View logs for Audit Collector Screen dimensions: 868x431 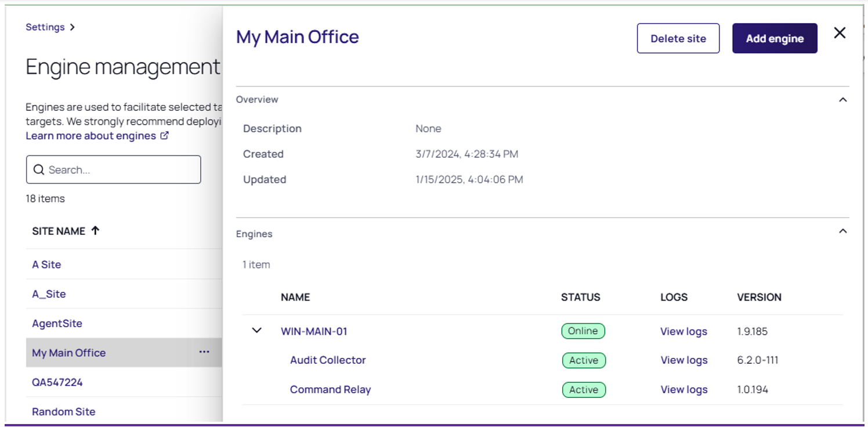pyautogui.click(x=683, y=360)
